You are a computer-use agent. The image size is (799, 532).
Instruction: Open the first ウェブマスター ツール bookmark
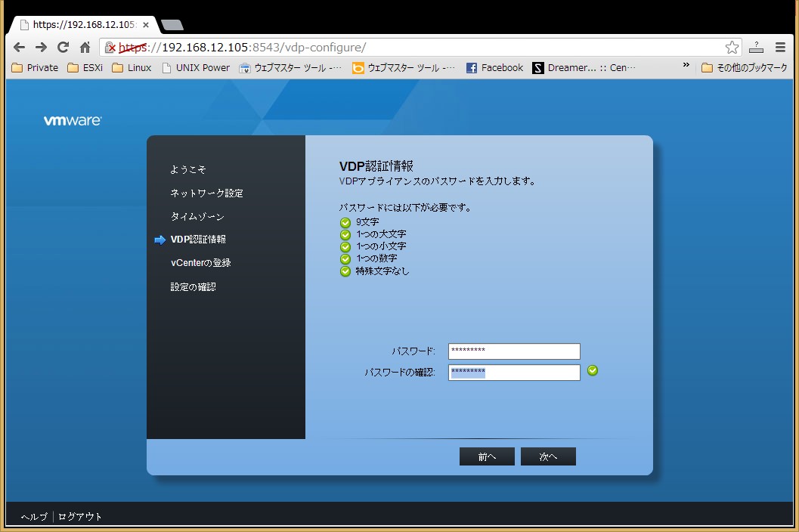(290, 68)
